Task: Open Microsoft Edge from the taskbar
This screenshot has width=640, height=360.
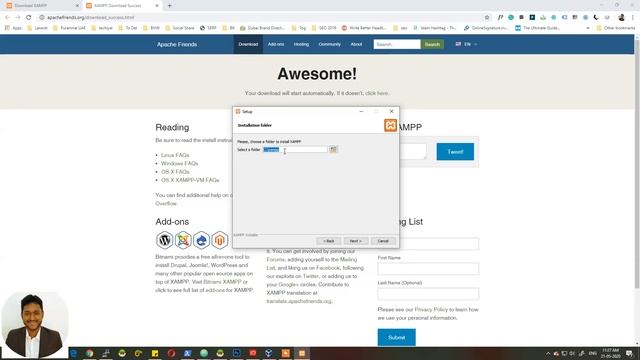Action: coord(73,353)
